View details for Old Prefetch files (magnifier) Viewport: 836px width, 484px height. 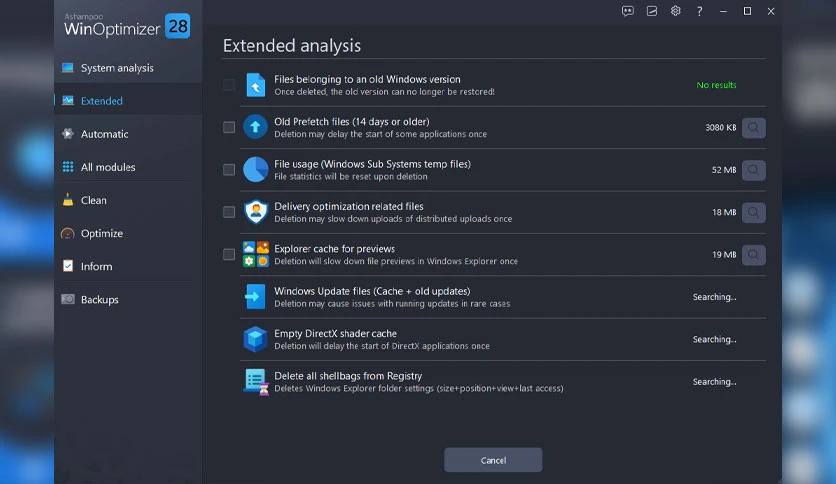[753, 127]
